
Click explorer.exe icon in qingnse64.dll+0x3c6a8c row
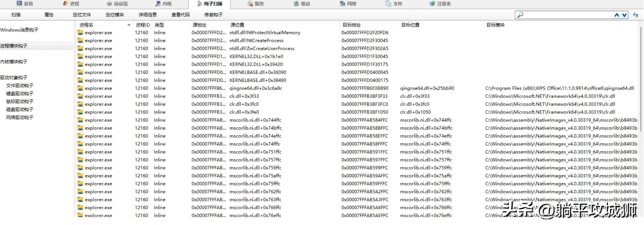80,88
